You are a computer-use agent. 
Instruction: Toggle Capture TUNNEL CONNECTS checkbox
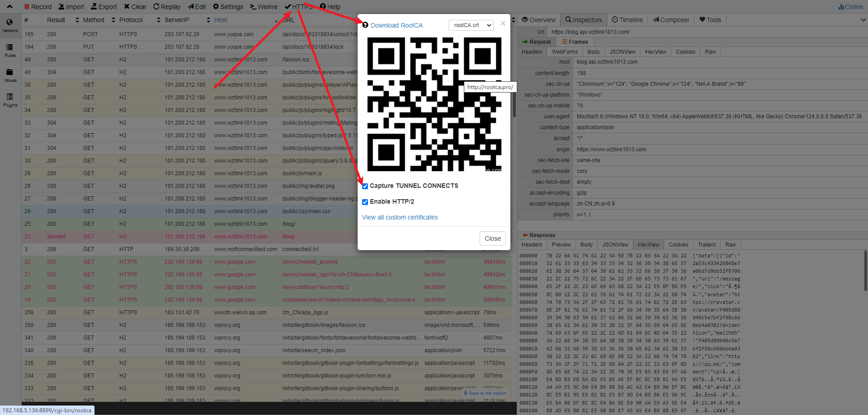point(365,186)
